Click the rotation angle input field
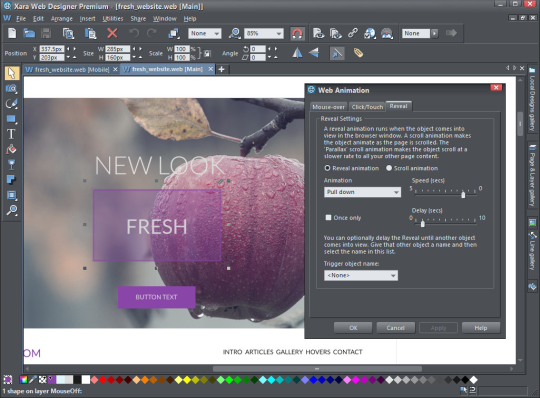Image resolution: width=540 pixels, height=398 pixels. (x=258, y=49)
